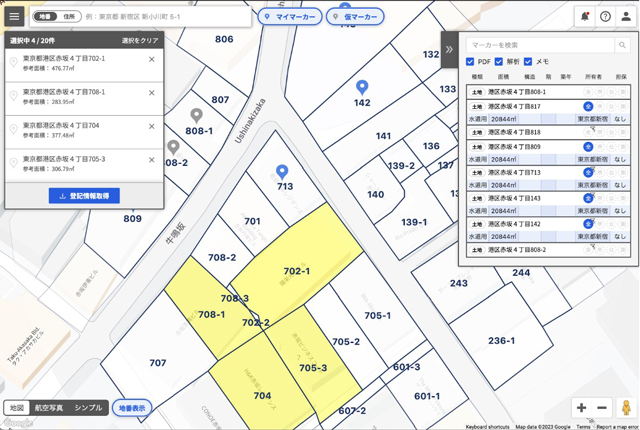
Task: Zoom out with the minus icon
Action: pyautogui.click(x=602, y=407)
